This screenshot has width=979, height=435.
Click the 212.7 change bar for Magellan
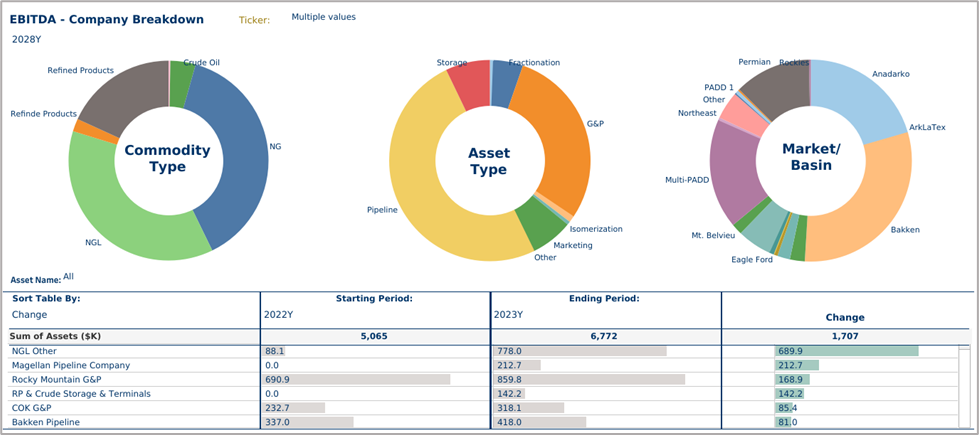(797, 365)
